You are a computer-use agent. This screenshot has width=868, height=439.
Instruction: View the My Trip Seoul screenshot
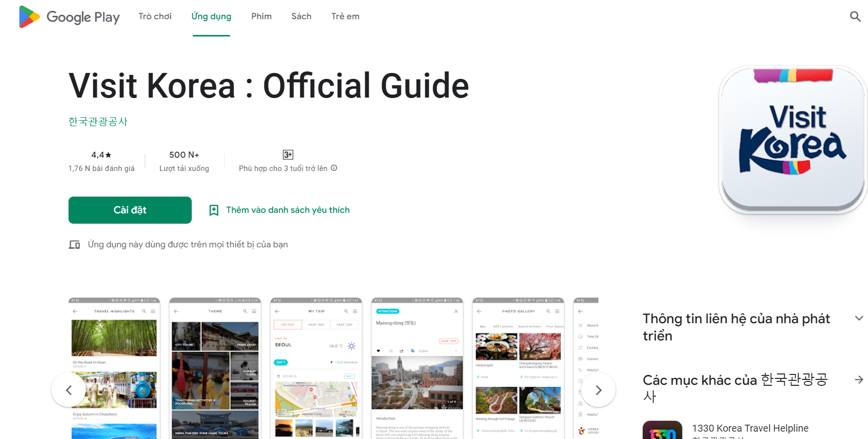coord(316,368)
